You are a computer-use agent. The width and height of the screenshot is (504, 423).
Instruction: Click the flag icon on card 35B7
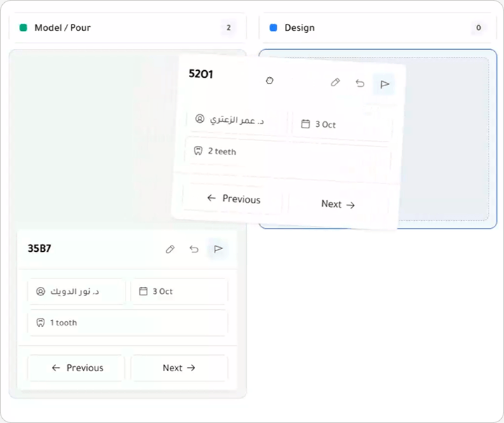218,249
